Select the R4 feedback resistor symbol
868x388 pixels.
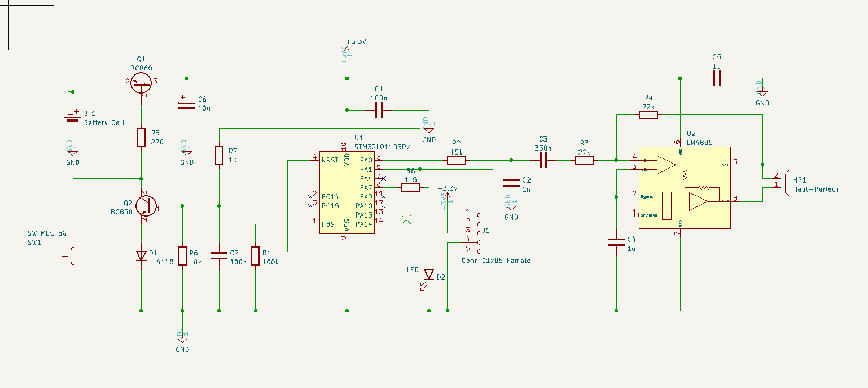(648, 115)
